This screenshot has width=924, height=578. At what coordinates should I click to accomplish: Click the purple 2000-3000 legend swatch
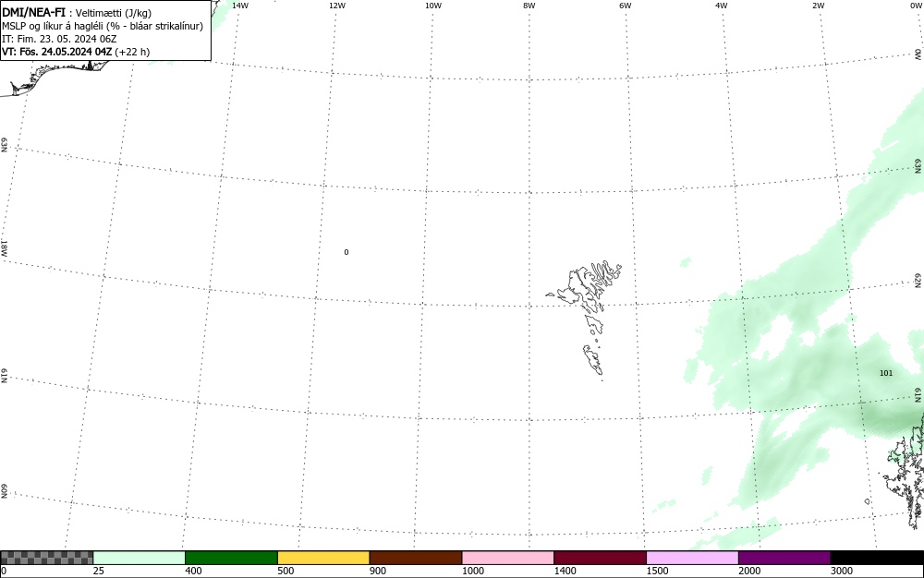point(784,558)
